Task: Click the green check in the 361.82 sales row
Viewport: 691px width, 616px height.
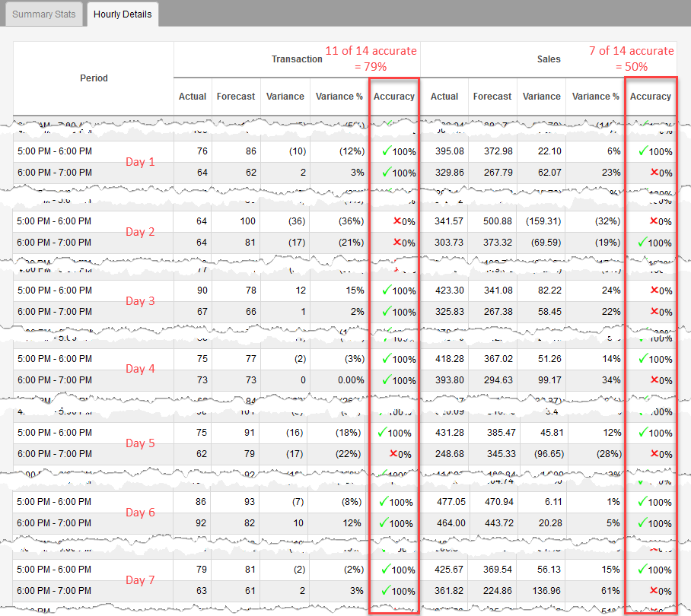Action: coord(387,590)
